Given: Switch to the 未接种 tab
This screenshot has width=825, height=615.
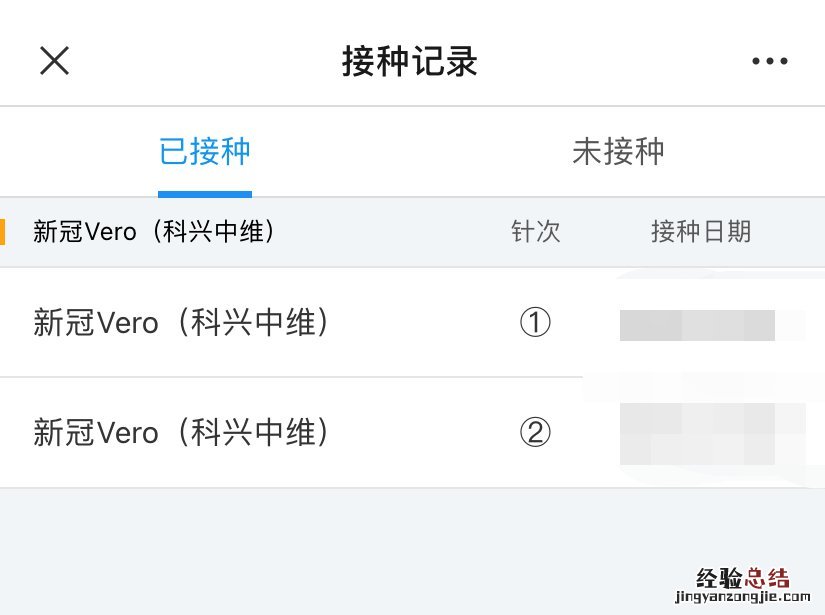Looking at the screenshot, I should coord(618,152).
